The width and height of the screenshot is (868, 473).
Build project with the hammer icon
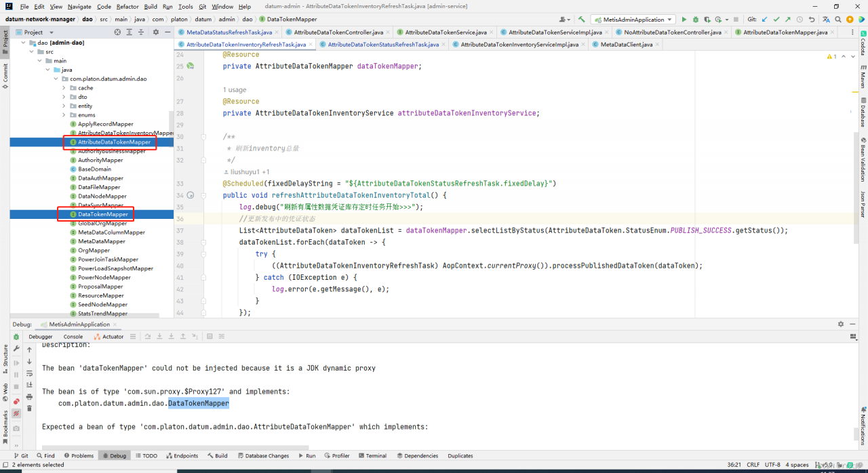point(582,20)
